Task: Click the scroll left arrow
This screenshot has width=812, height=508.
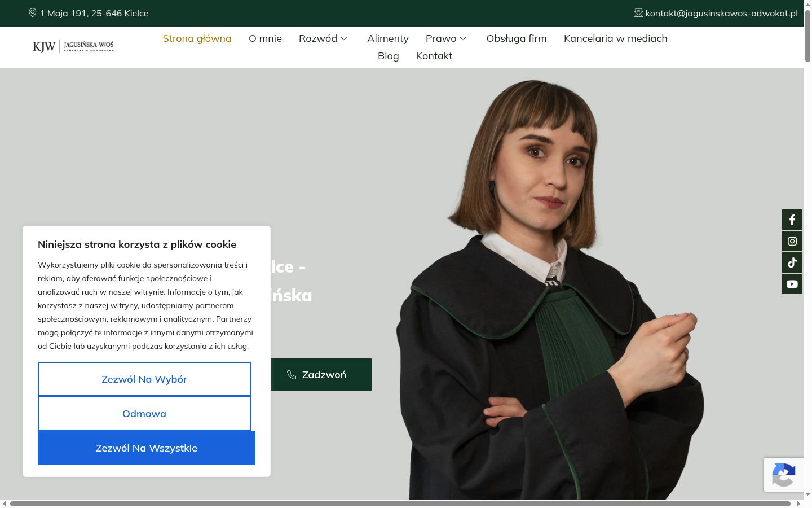Action: pos(5,503)
